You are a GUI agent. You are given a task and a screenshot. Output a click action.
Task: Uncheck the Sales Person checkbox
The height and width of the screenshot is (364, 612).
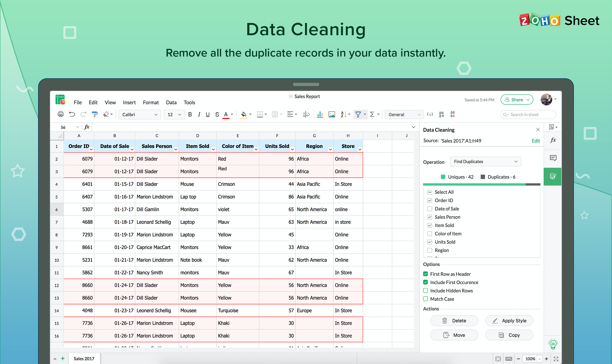430,217
